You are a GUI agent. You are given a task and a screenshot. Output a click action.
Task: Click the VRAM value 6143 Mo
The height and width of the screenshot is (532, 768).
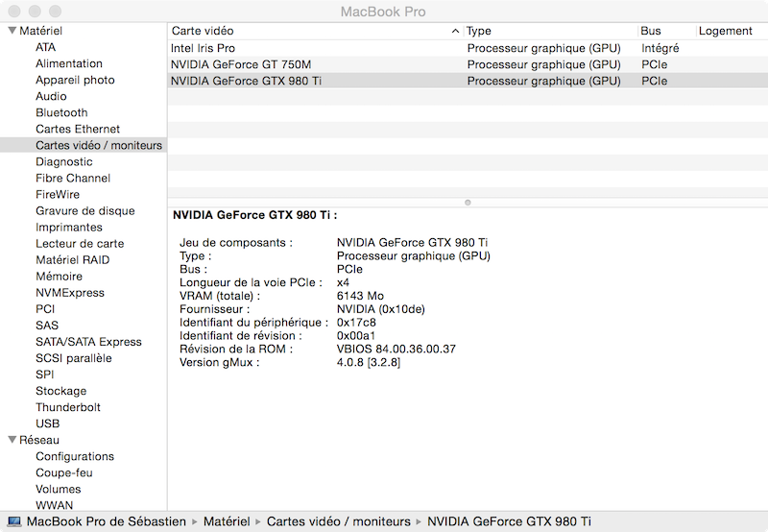point(360,296)
